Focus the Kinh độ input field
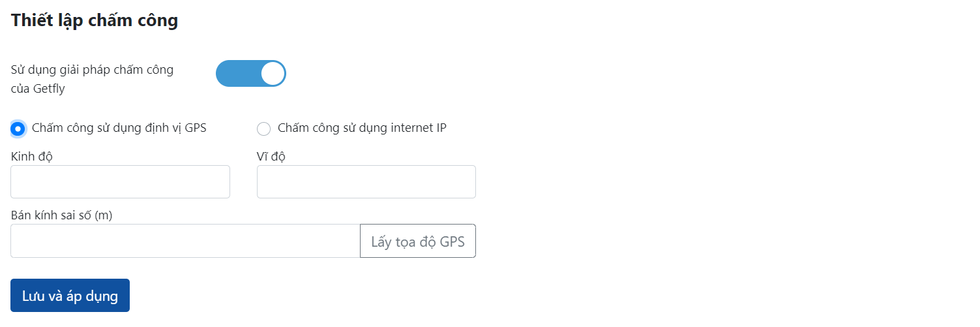 click(x=120, y=181)
